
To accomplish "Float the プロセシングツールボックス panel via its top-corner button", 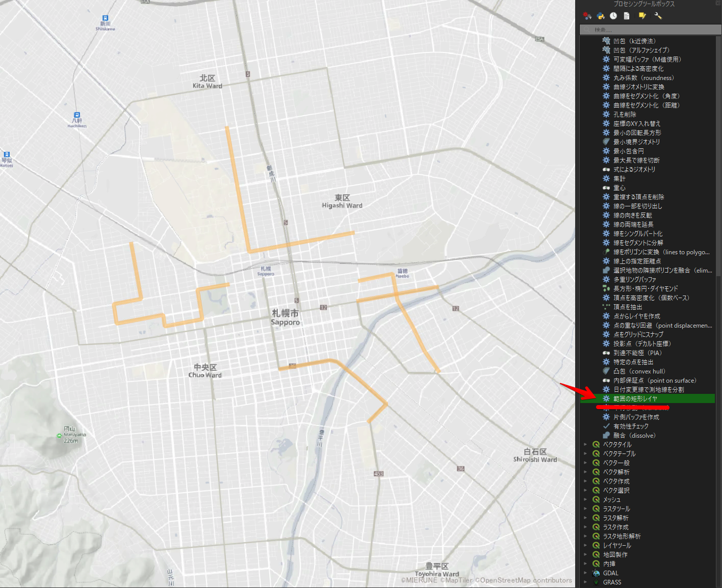I will pyautogui.click(x=717, y=3).
